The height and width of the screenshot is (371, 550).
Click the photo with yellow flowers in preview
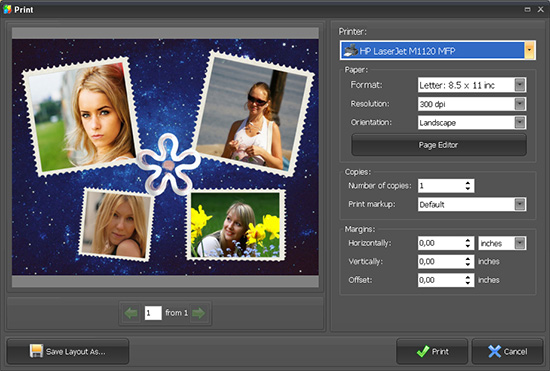[x=236, y=224]
